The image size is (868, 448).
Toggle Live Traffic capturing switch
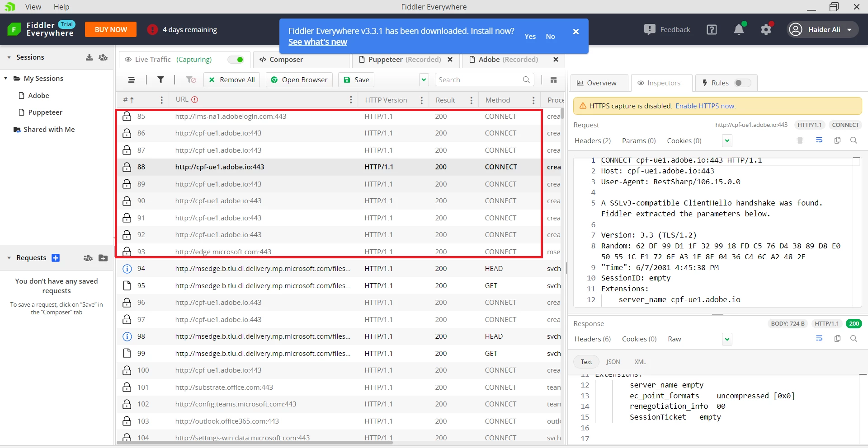pyautogui.click(x=236, y=60)
